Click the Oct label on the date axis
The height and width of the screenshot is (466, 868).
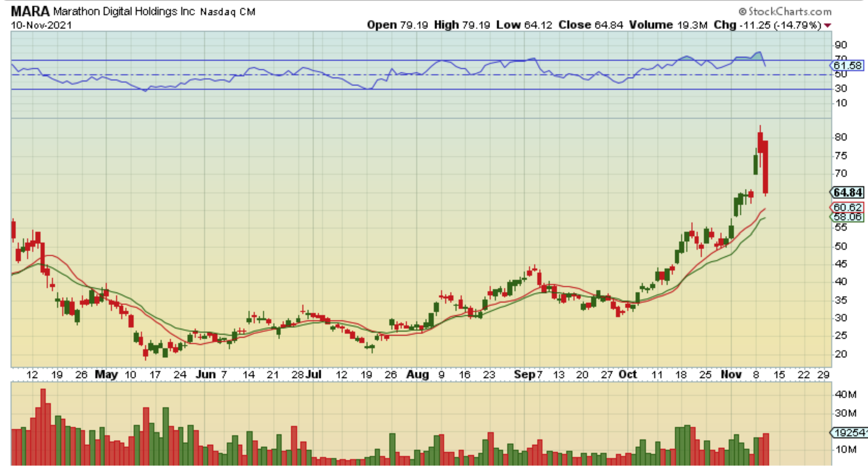point(627,374)
